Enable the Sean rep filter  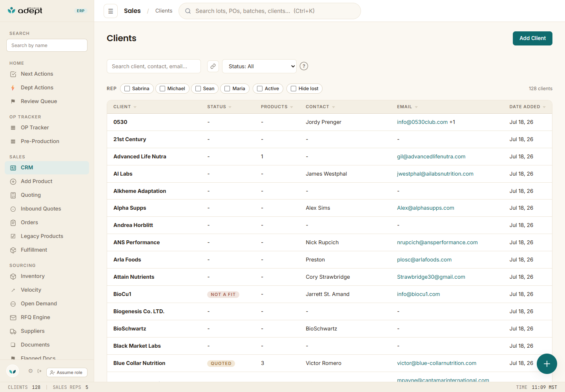(x=198, y=89)
